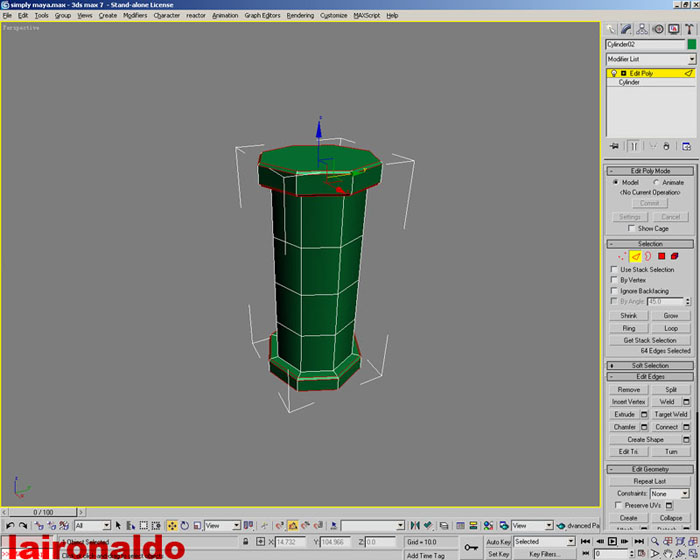
Task: Click the Undo arrow in main toolbar
Action: pos(10,525)
